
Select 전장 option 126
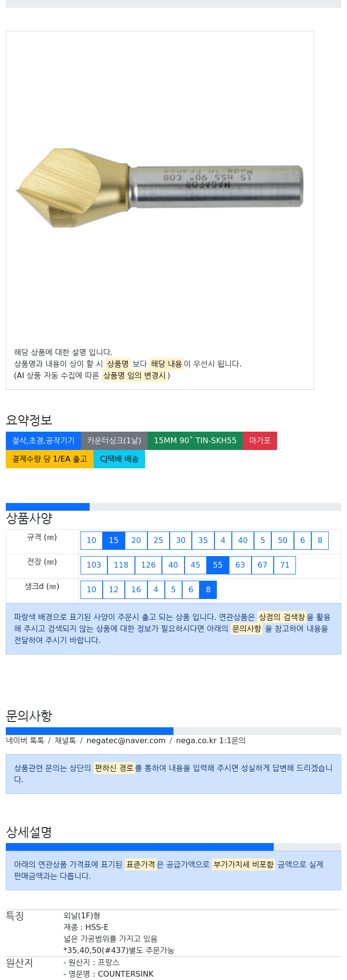148,565
